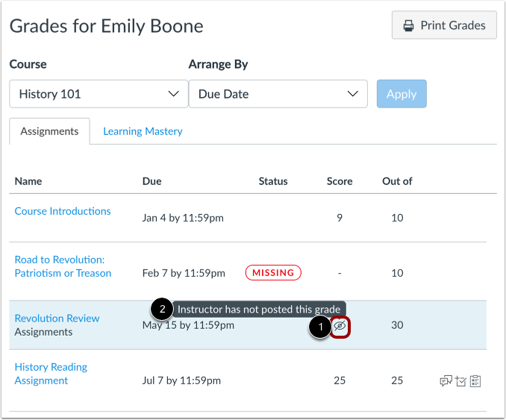Open the comments icon for History Reading Assignment

446,381
